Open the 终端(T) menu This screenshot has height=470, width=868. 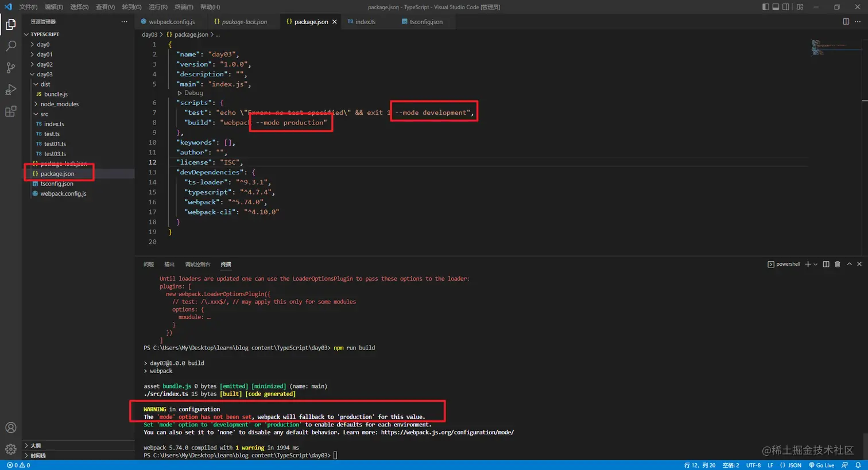pos(184,7)
